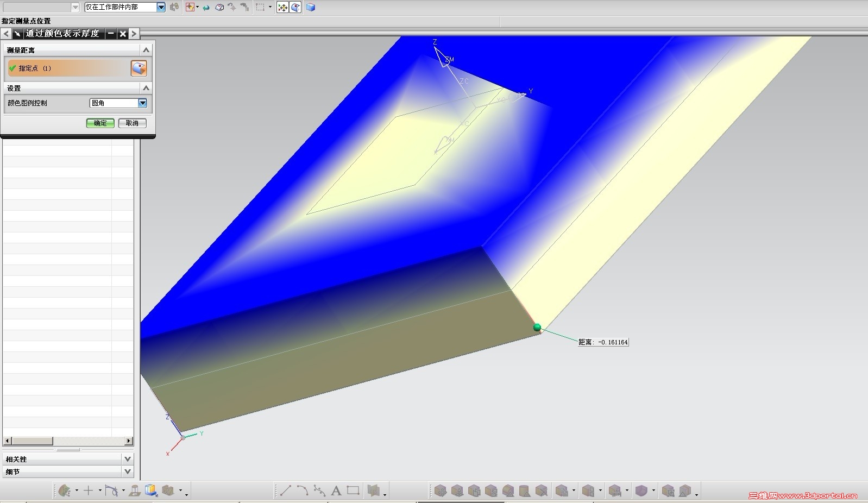Click the sketch icon in bottom toolbar
This screenshot has height=503, width=868.
click(65, 491)
